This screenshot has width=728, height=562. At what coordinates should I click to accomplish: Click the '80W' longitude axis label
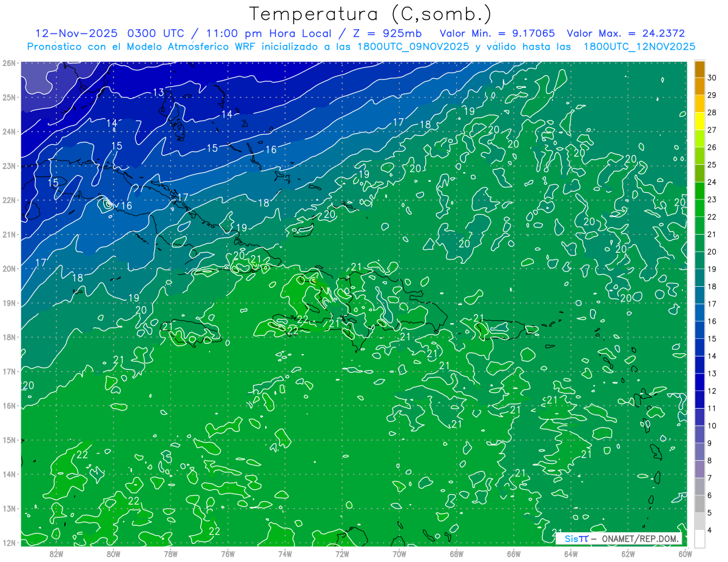pos(113,554)
